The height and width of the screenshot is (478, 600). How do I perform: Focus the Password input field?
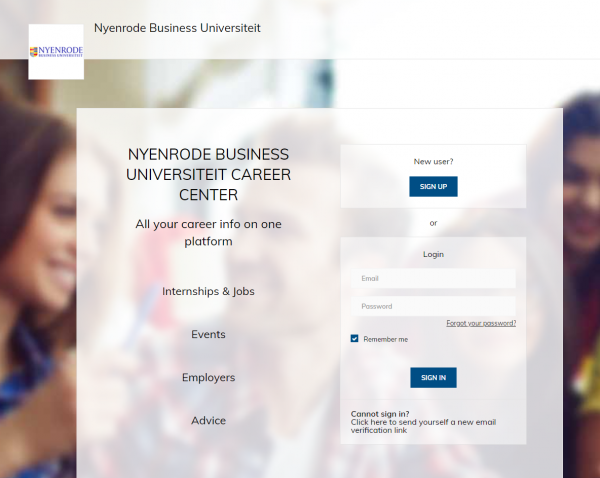433,306
